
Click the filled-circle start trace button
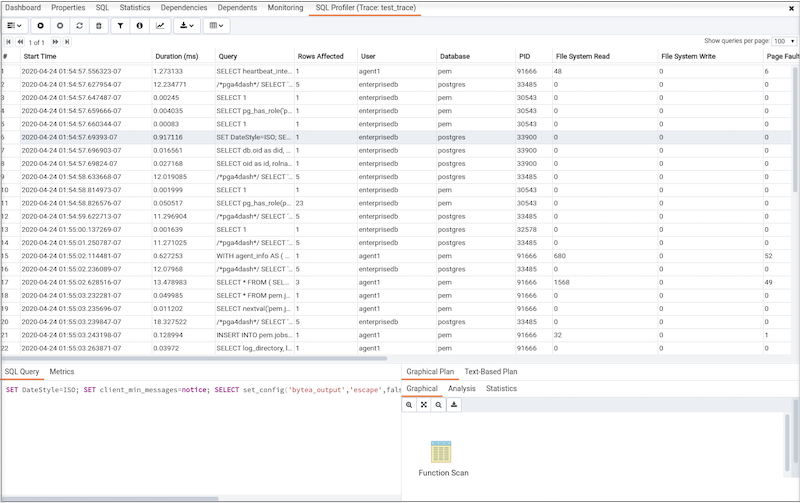click(40, 26)
